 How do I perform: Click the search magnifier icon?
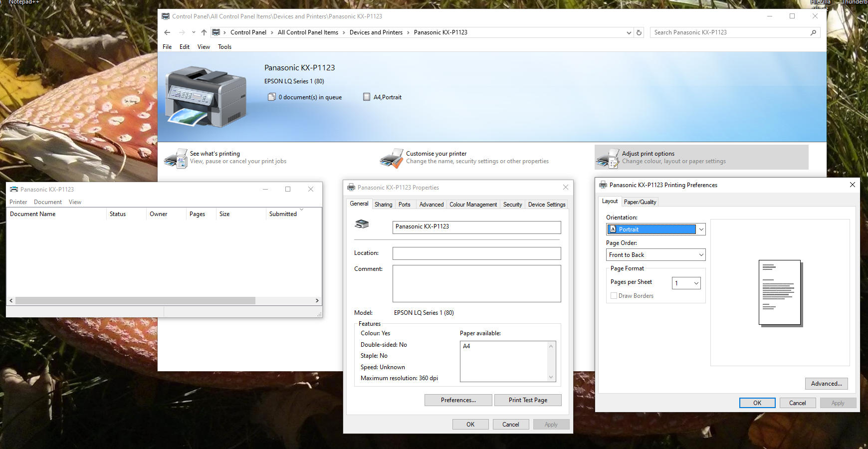[813, 32]
